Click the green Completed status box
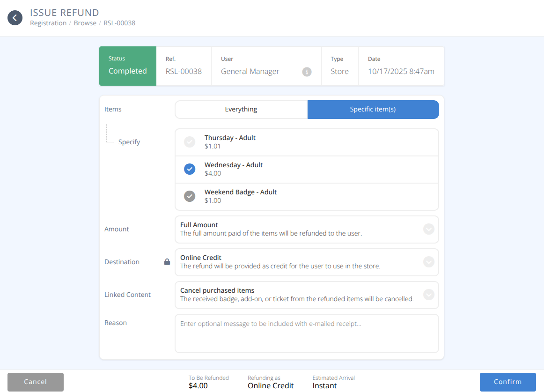 click(128, 66)
